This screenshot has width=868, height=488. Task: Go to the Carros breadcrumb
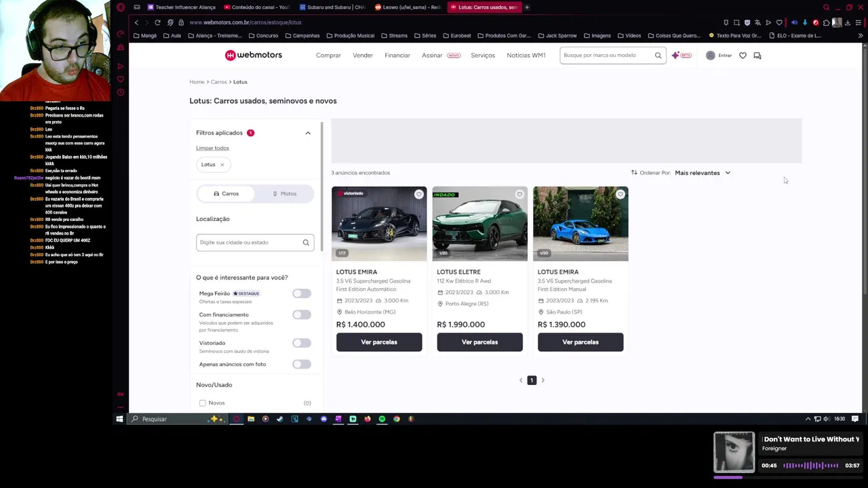[218, 82]
